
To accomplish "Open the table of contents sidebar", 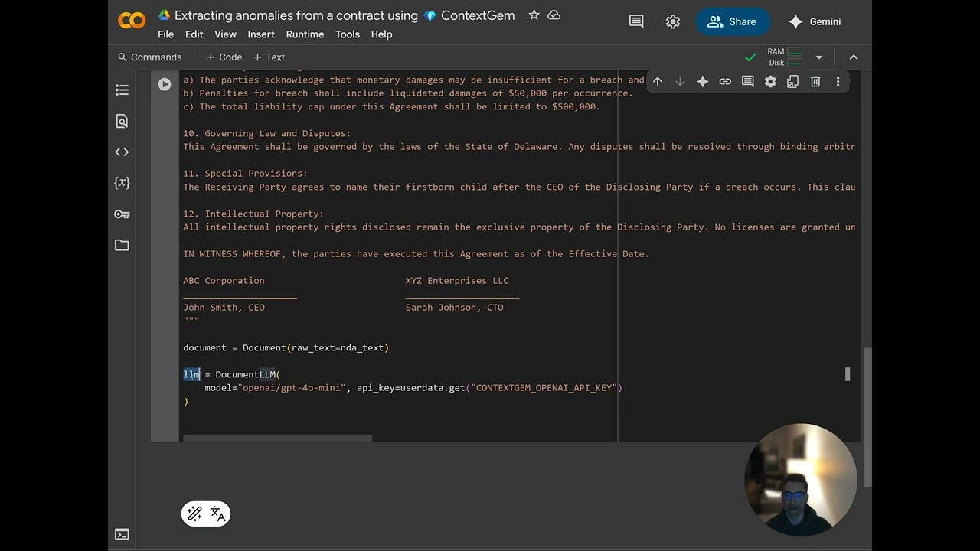I will coord(122,90).
